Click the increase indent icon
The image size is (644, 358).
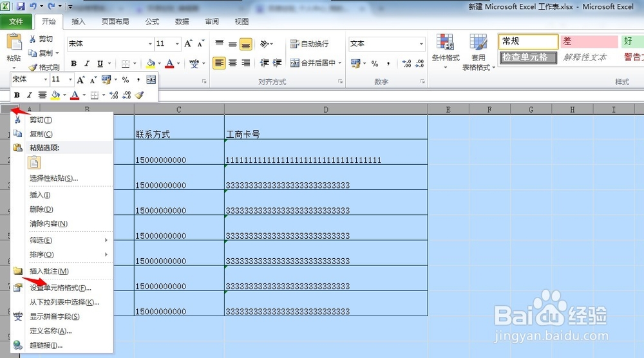277,63
